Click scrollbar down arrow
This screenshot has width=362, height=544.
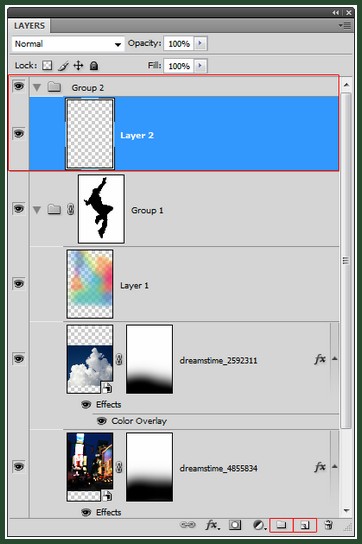pyautogui.click(x=346, y=510)
